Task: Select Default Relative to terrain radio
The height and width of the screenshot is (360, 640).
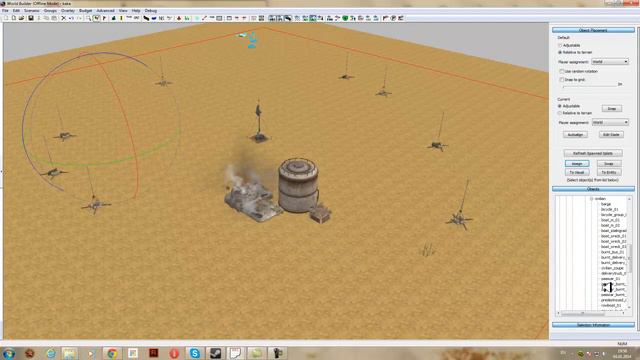Action: [560, 52]
